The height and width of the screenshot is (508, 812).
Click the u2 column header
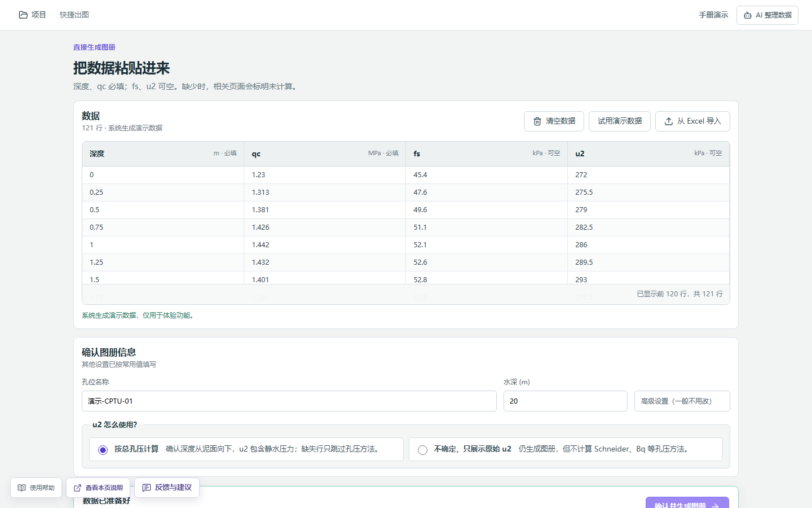[648, 154]
